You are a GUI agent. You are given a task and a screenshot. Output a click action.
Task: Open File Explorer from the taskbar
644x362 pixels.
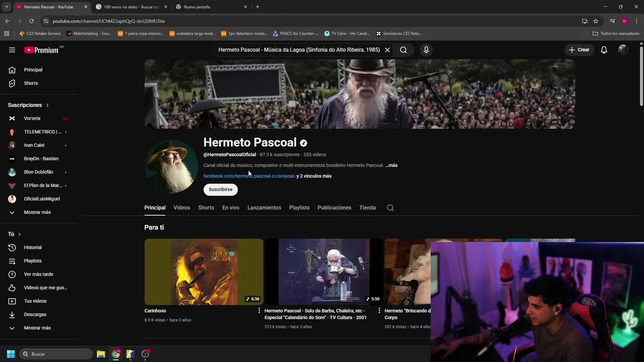click(101, 354)
